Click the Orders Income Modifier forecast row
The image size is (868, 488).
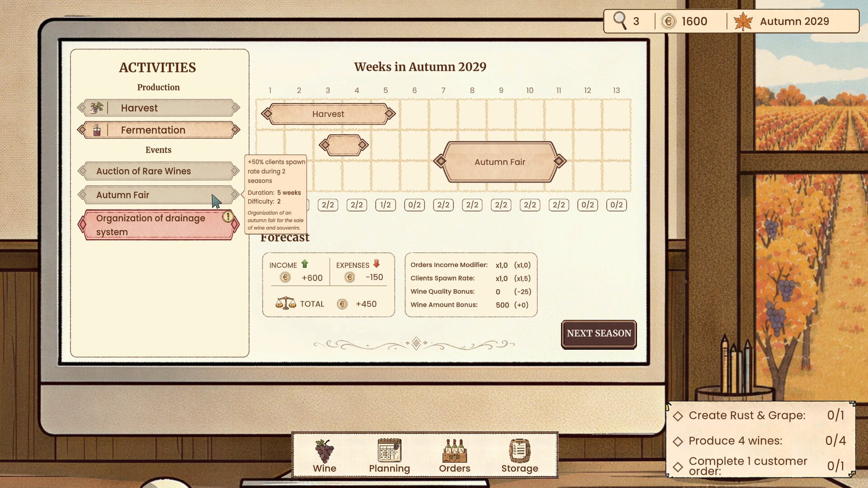click(471, 265)
